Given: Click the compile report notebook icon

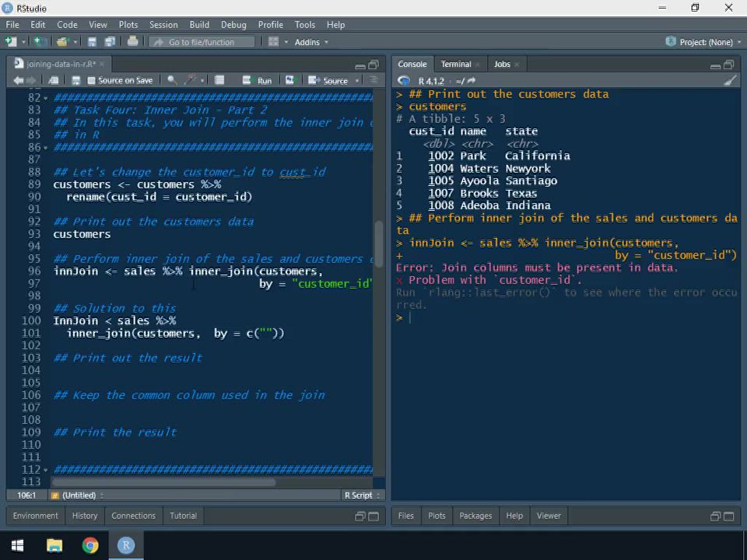Looking at the screenshot, I should [x=219, y=80].
